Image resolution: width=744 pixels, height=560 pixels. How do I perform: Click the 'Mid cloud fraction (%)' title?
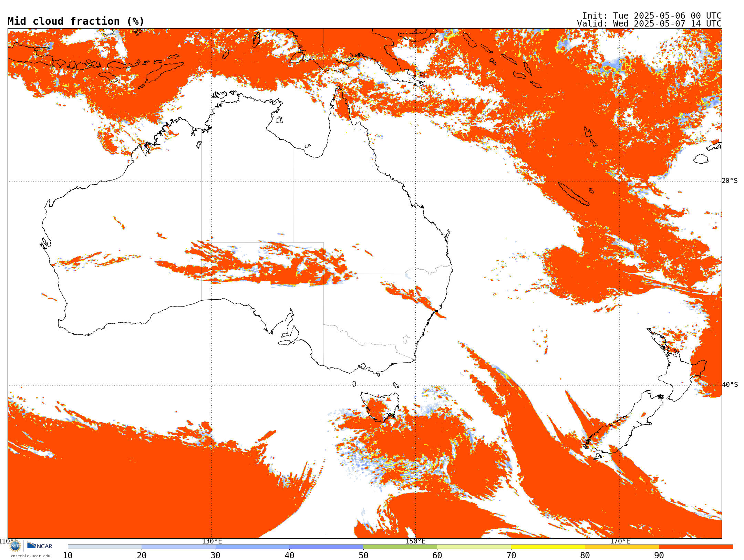[76, 21]
